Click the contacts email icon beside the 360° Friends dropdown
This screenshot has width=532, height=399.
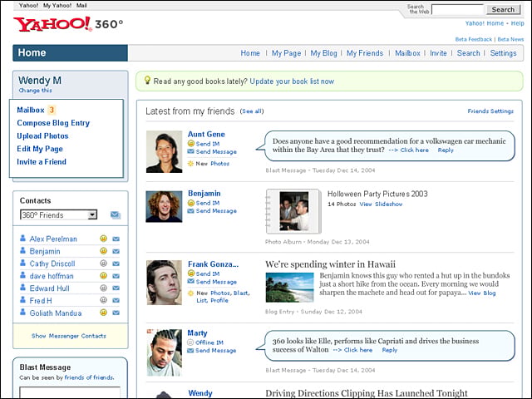(x=116, y=215)
